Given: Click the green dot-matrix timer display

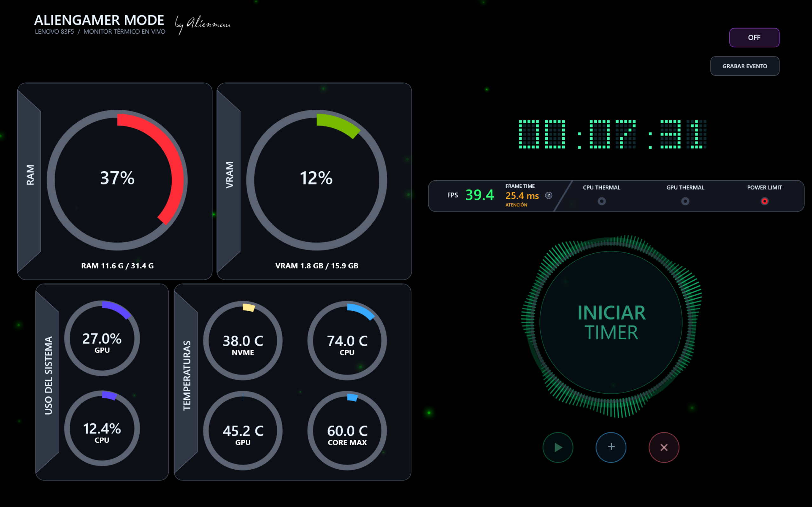Looking at the screenshot, I should pyautogui.click(x=612, y=134).
